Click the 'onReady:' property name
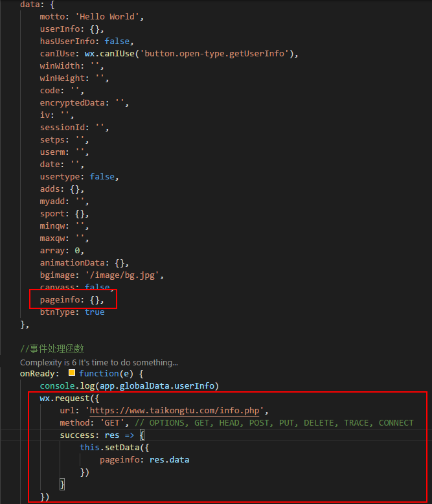 pos(40,374)
